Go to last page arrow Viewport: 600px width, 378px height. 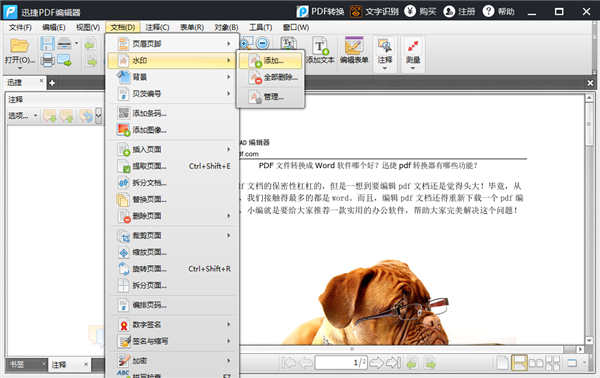coord(393,362)
